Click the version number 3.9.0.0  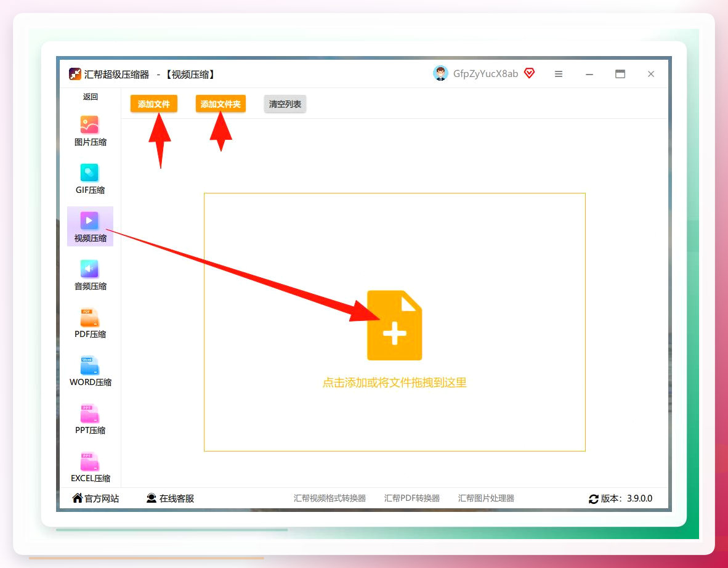coord(640,498)
